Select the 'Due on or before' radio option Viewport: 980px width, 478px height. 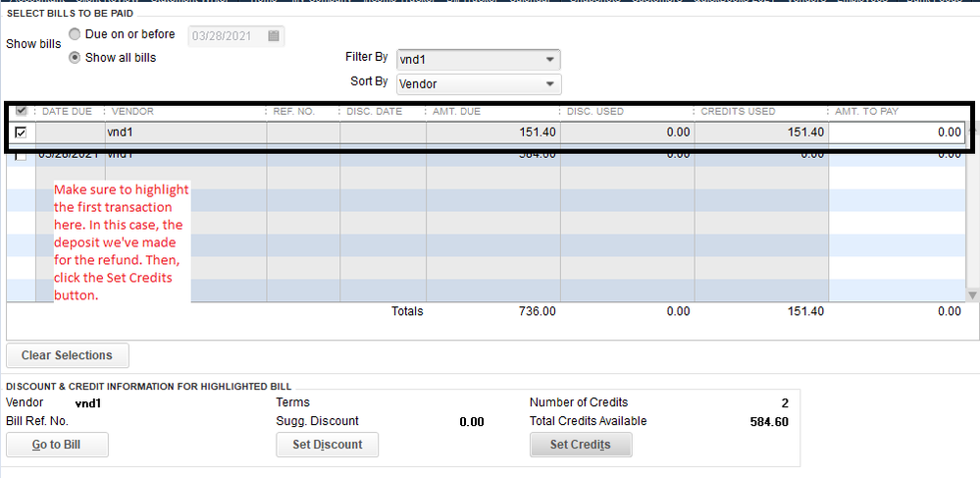[x=75, y=34]
